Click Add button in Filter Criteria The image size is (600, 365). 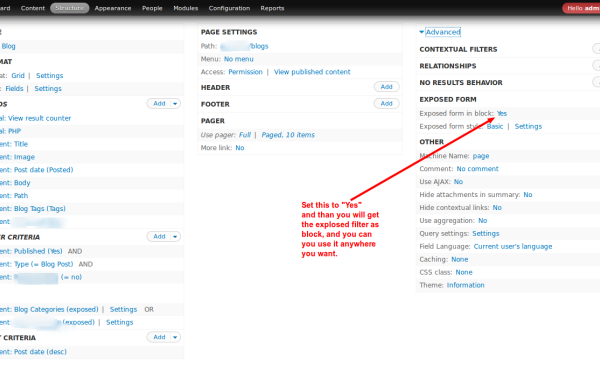[x=159, y=237]
